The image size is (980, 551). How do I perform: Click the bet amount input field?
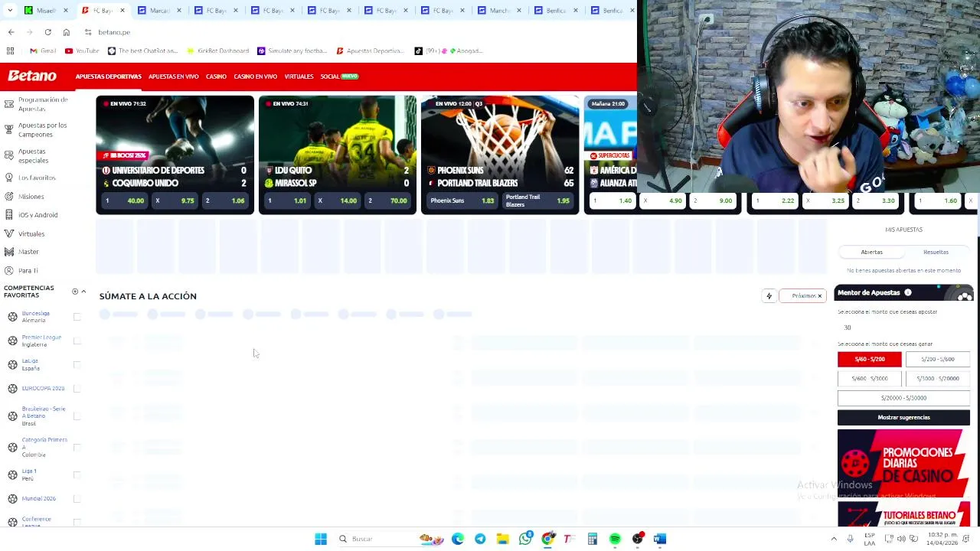point(903,328)
